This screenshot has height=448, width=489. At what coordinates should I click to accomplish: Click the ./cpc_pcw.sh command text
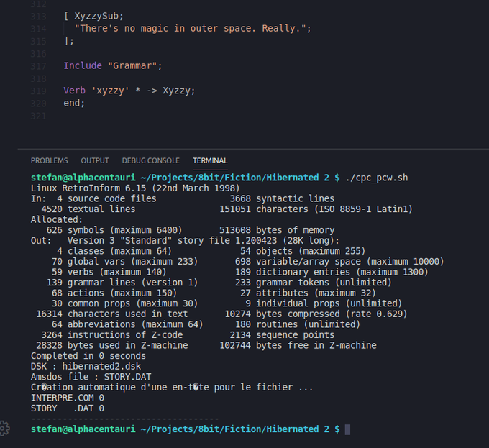point(377,178)
